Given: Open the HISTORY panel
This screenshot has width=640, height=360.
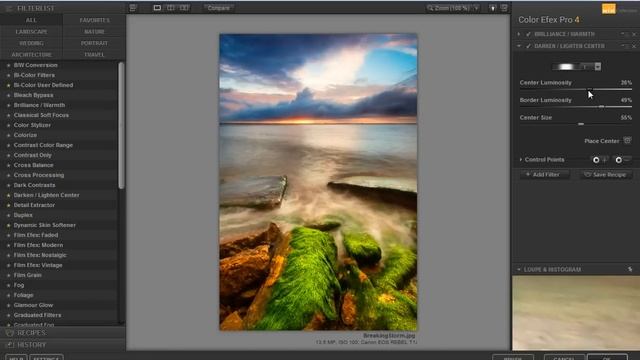Looking at the screenshot, I should coord(63,345).
